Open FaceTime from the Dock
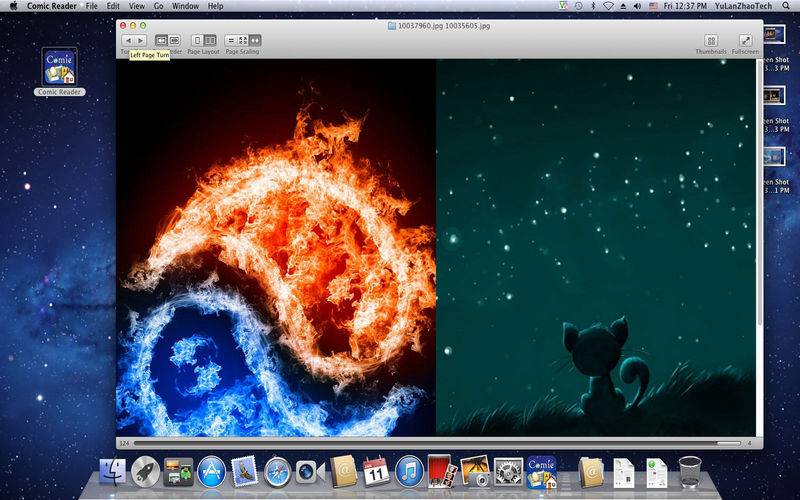This screenshot has height=500, width=800. (310, 471)
